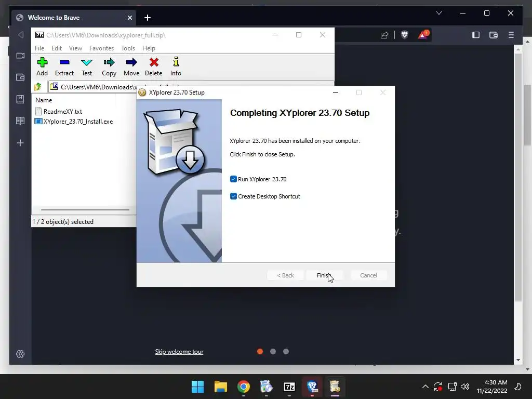This screenshot has height=399, width=532.
Task: Click the share page icon in Brave
Action: click(x=384, y=35)
